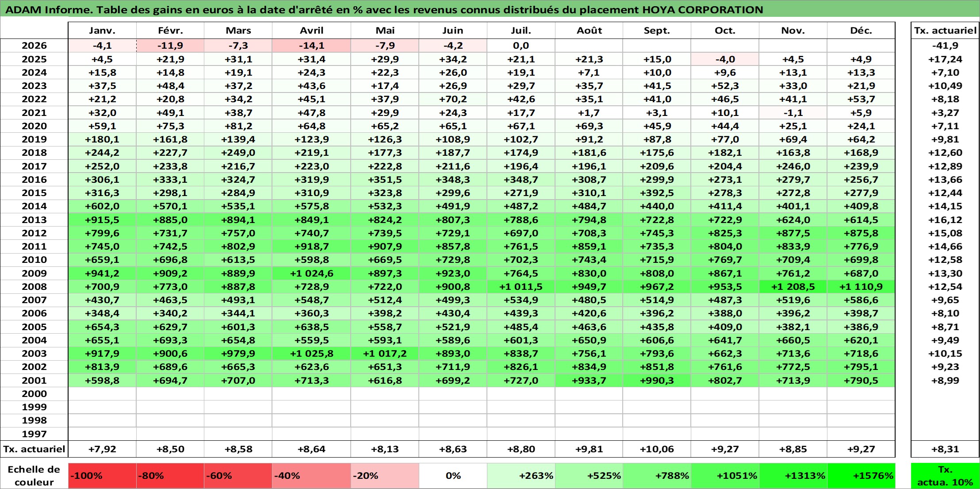Select the 2026 row label

pos(34,46)
